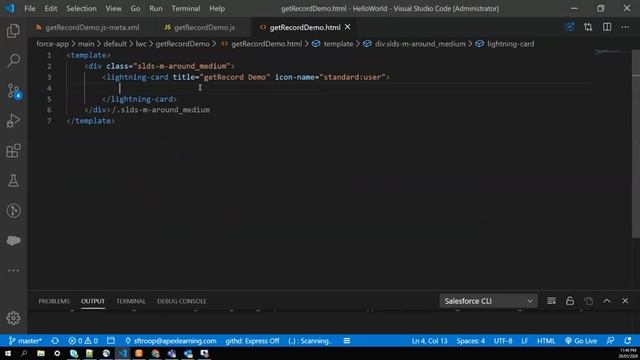Viewport: 640px width, 360px height.
Task: Open editor More Actions ellipsis menu
Action: point(625,27)
